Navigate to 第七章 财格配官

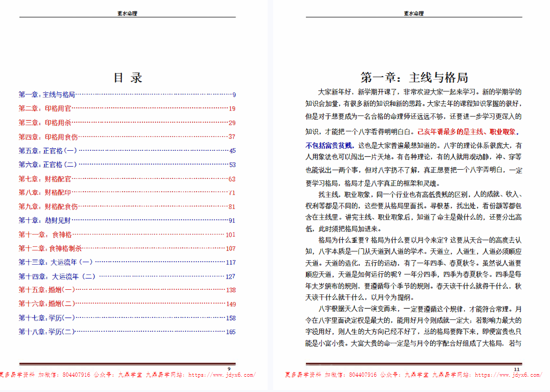click(x=45, y=179)
